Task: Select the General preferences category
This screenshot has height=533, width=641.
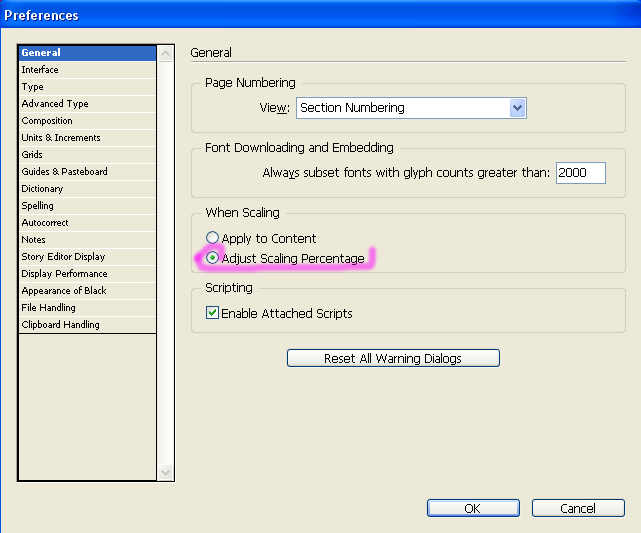Action: click(87, 53)
